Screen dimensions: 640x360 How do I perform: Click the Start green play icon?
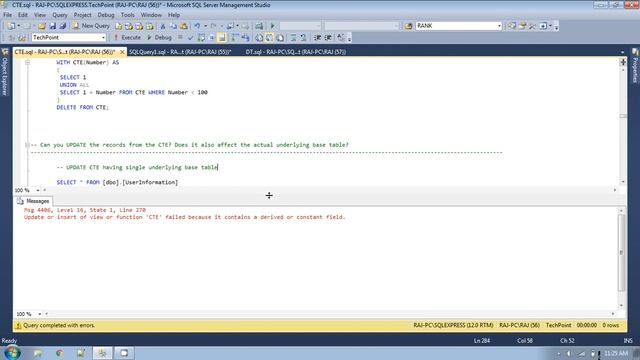[273, 26]
